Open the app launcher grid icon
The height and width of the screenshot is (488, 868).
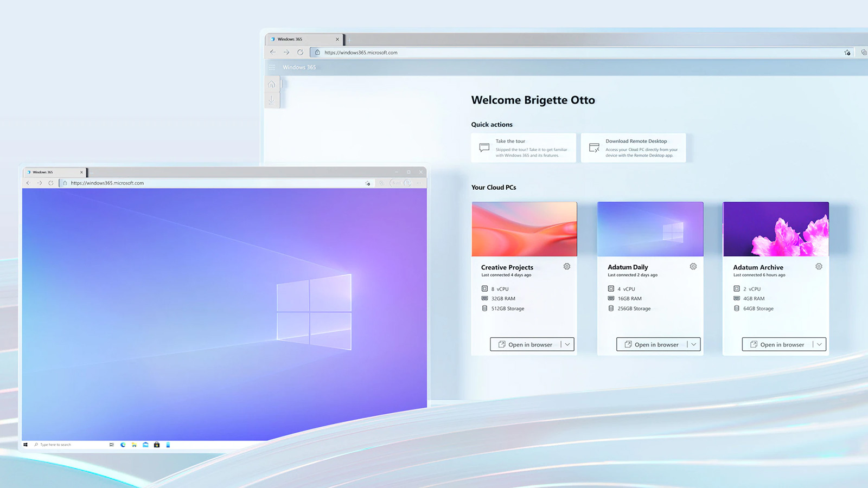coord(272,67)
